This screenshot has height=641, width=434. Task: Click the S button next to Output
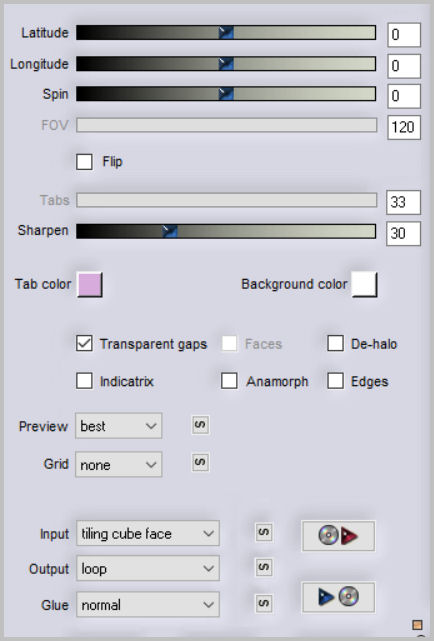pos(264,567)
